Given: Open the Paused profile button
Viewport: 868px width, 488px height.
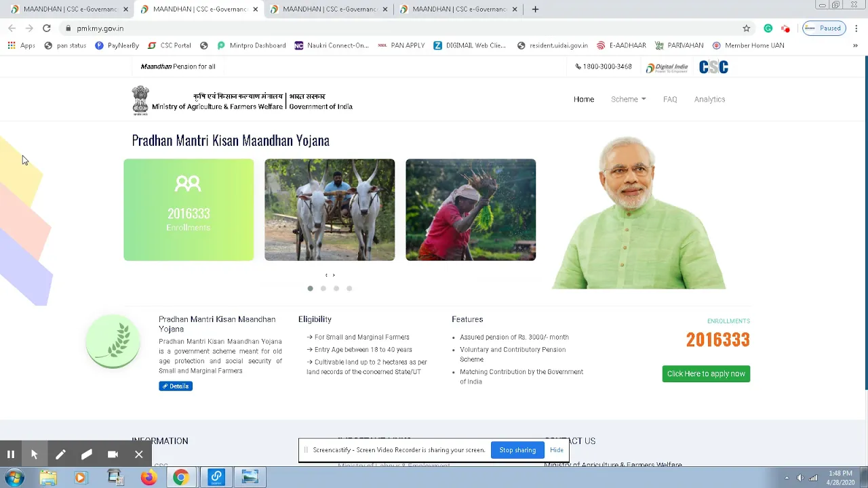Looking at the screenshot, I should pos(824,28).
